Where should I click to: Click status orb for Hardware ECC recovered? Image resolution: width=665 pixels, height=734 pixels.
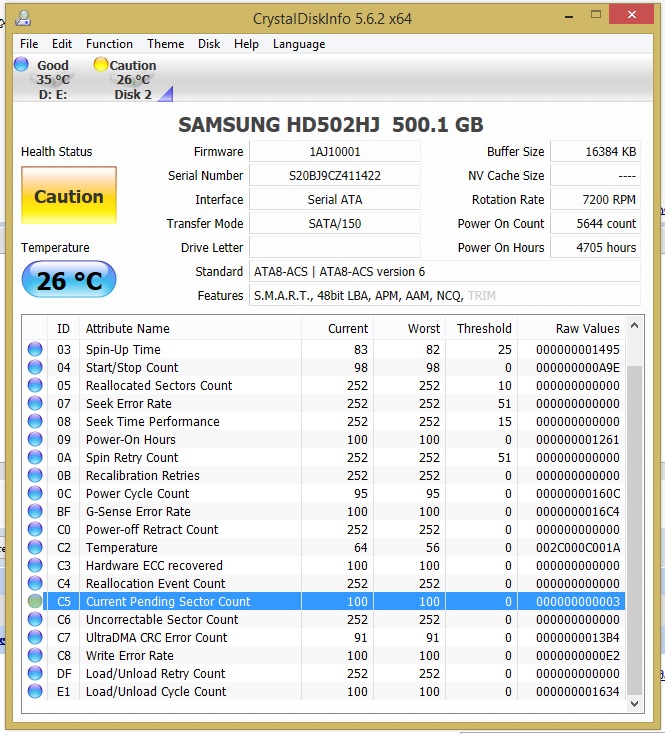tap(35, 565)
